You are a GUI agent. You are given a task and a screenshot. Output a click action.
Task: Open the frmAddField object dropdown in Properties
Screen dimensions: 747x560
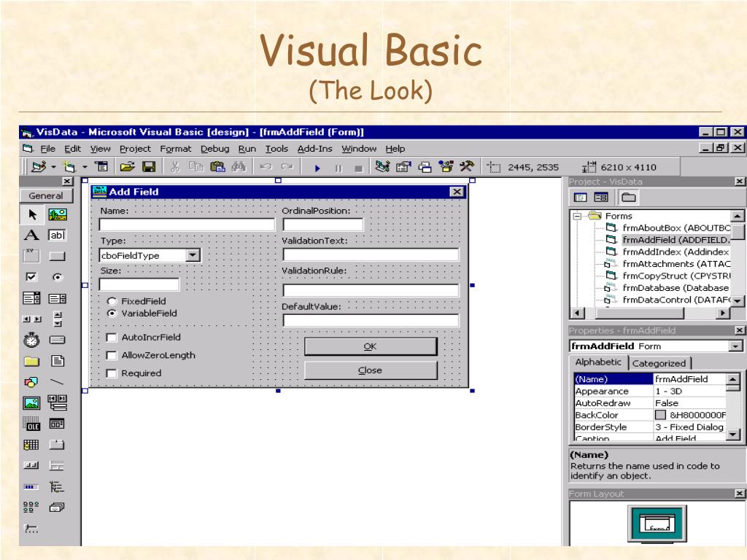(735, 346)
